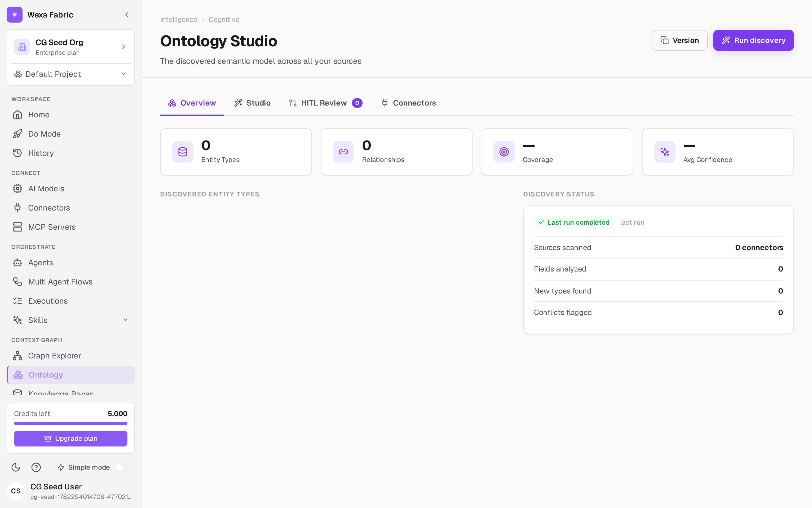Image resolution: width=812 pixels, height=508 pixels.
Task: Click the 'Conflicts flagged' row label
Action: click(x=563, y=312)
